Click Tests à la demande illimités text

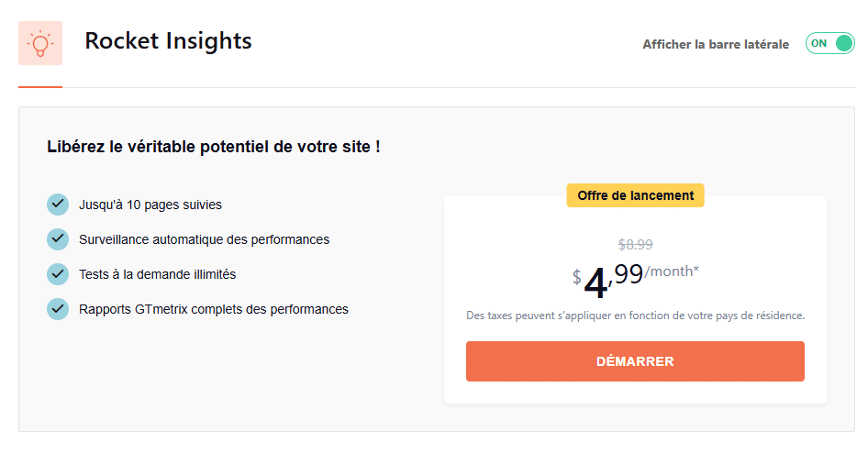click(157, 274)
